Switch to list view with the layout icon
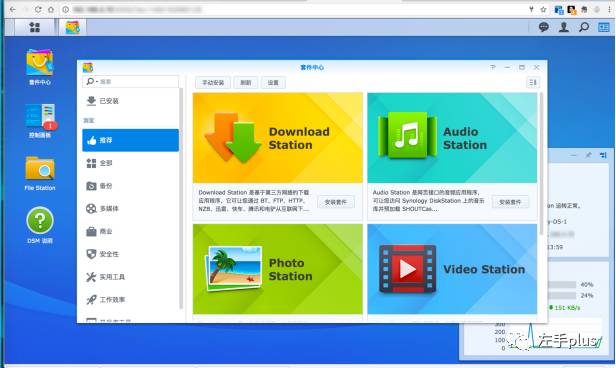616x368 pixels. [533, 82]
